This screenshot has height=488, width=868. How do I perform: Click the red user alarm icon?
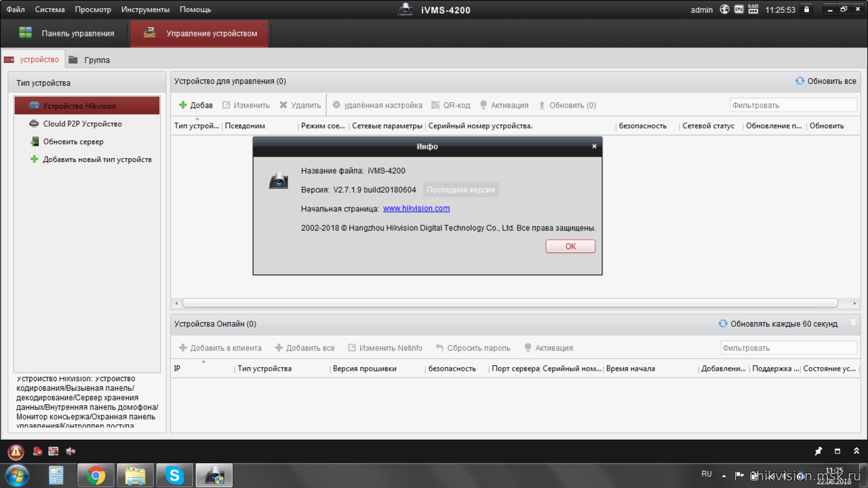point(37,451)
